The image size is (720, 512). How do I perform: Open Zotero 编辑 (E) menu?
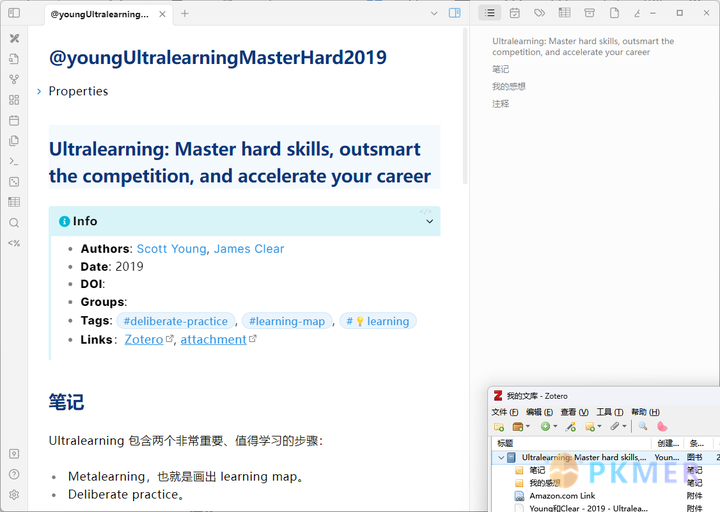pos(539,412)
